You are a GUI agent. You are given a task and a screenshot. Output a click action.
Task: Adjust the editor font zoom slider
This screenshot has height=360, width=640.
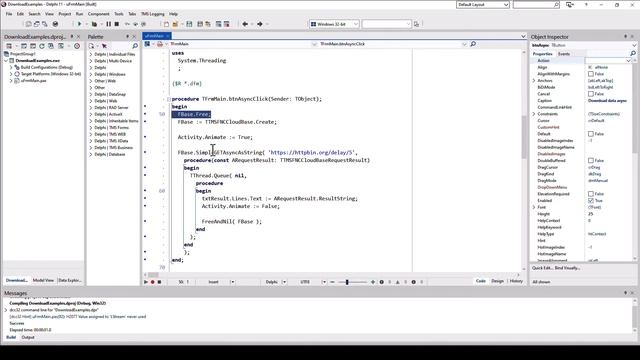pyautogui.click(x=347, y=282)
